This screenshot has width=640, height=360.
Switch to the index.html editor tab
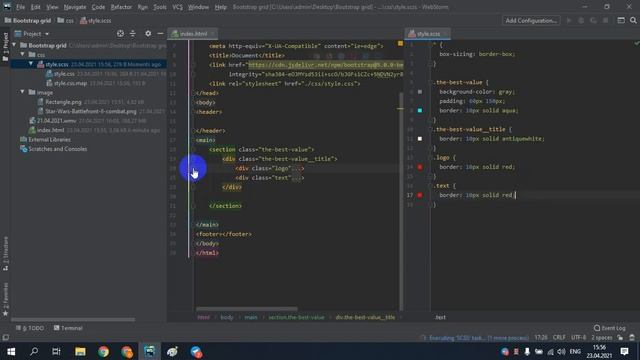193,34
